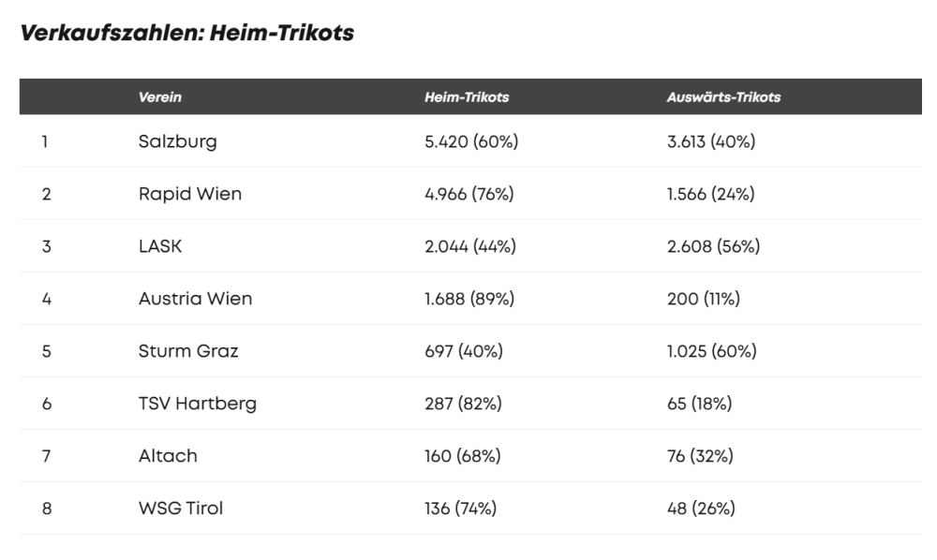Image resolution: width=937 pixels, height=560 pixels.
Task: Click the Verein column header
Action: pos(159,97)
